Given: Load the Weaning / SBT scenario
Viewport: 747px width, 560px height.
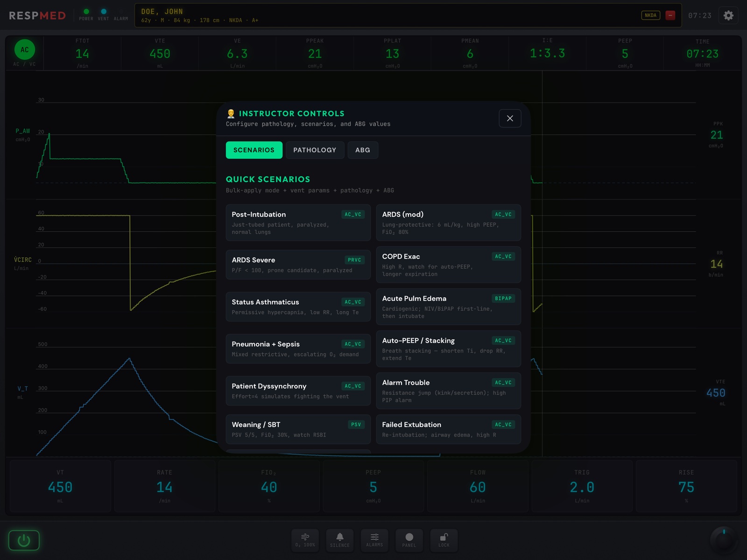Looking at the screenshot, I should (298, 429).
